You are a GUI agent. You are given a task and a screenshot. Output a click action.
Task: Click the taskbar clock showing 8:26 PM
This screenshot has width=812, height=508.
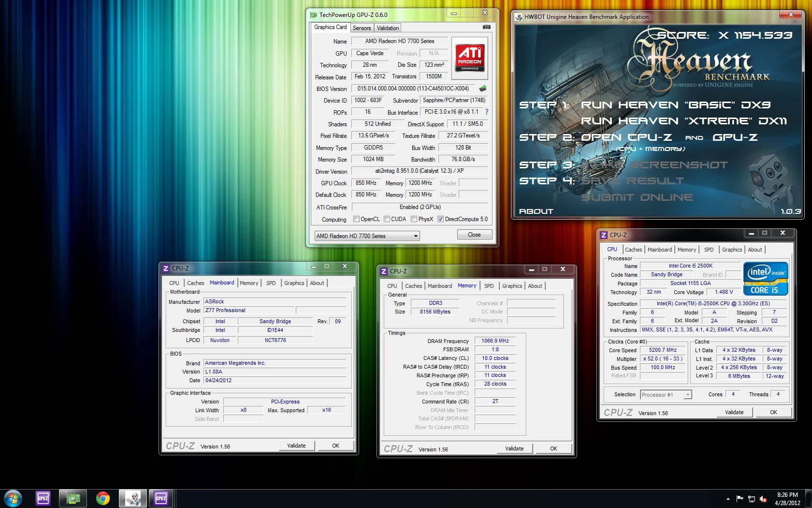pyautogui.click(x=787, y=499)
